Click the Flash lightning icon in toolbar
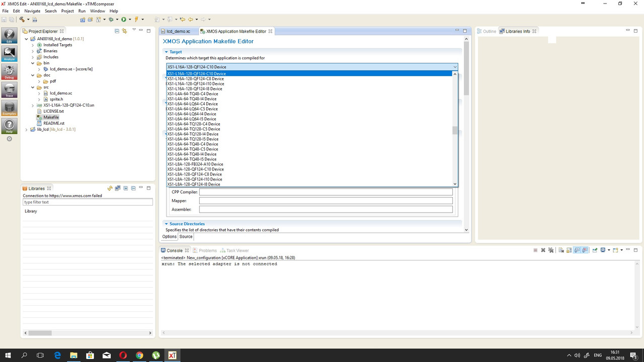Image resolution: width=644 pixels, height=362 pixels. tap(136, 20)
